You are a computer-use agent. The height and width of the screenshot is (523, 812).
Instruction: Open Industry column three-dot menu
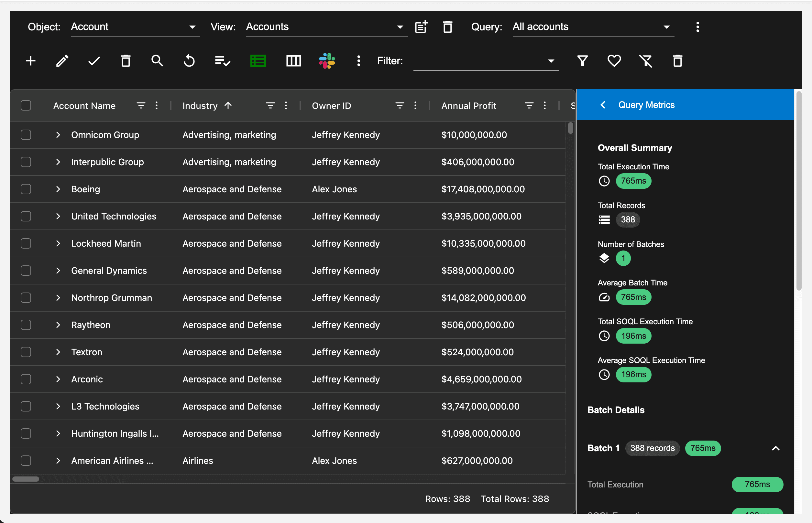pos(286,106)
